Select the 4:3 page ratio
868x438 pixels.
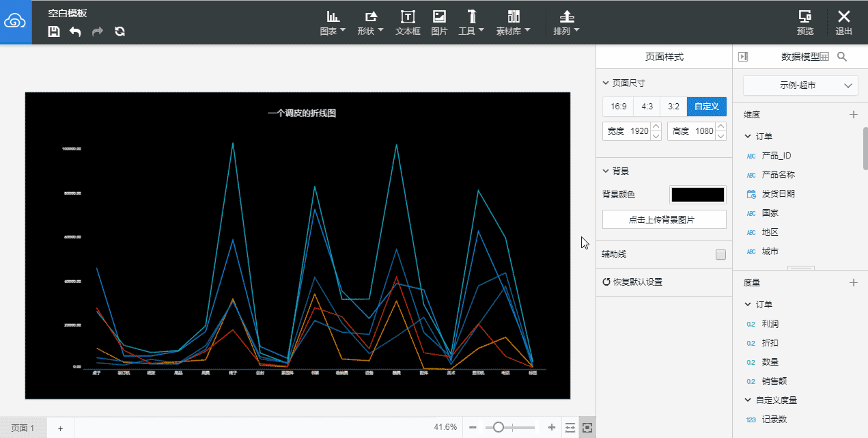pos(647,107)
